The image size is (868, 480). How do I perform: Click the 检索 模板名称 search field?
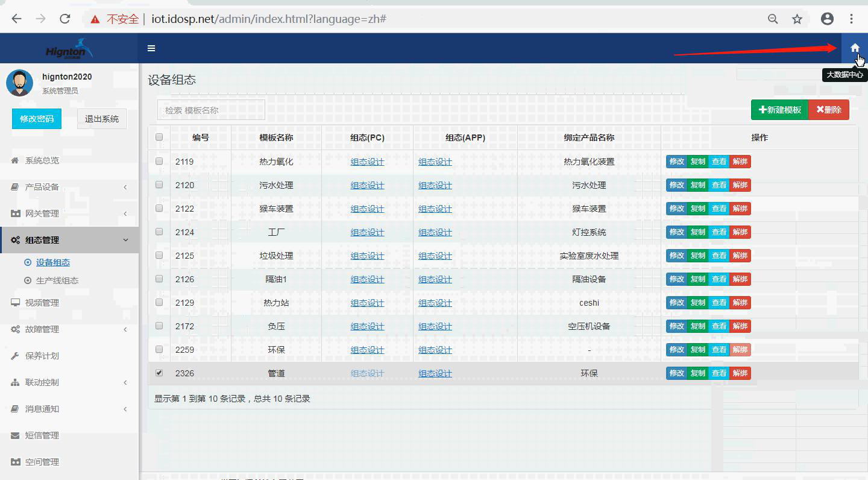pos(211,110)
